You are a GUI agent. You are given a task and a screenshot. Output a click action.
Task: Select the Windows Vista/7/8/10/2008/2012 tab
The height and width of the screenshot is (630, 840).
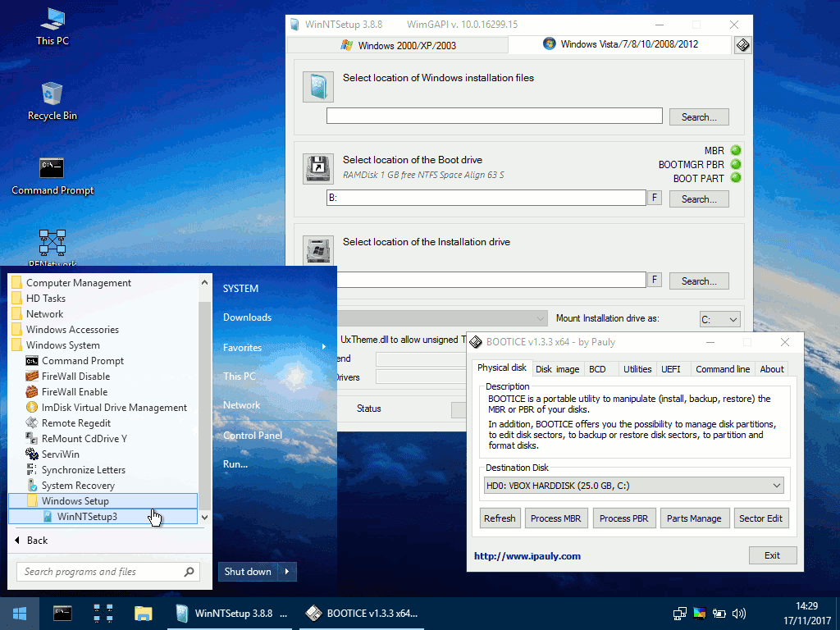coord(620,44)
